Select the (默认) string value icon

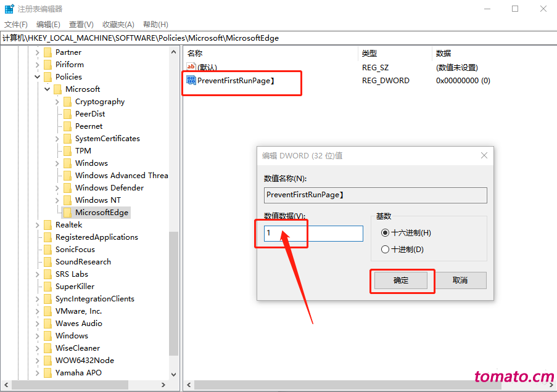pos(191,67)
